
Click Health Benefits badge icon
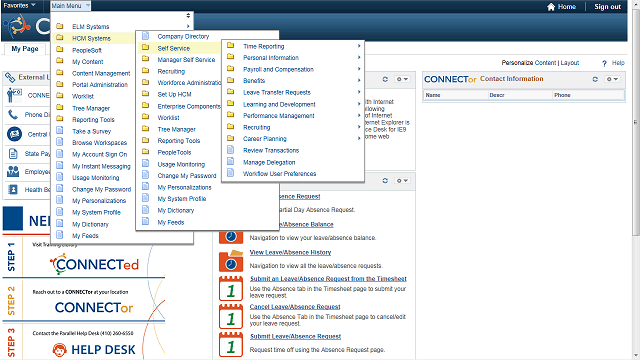[x=13, y=189]
